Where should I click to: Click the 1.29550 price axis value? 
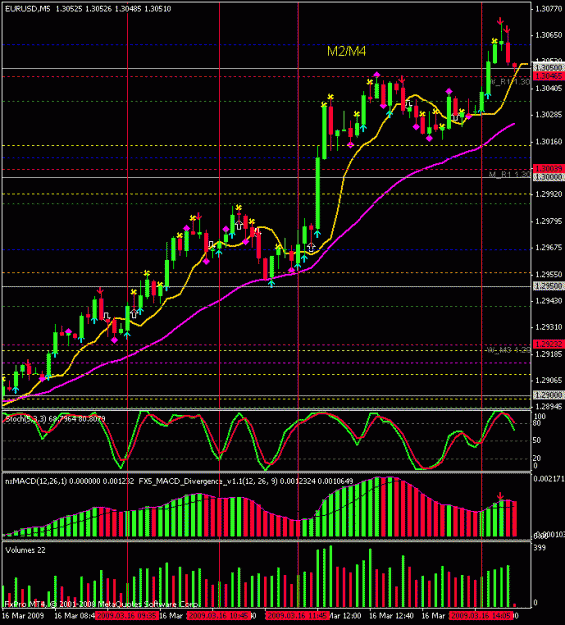pos(548,274)
